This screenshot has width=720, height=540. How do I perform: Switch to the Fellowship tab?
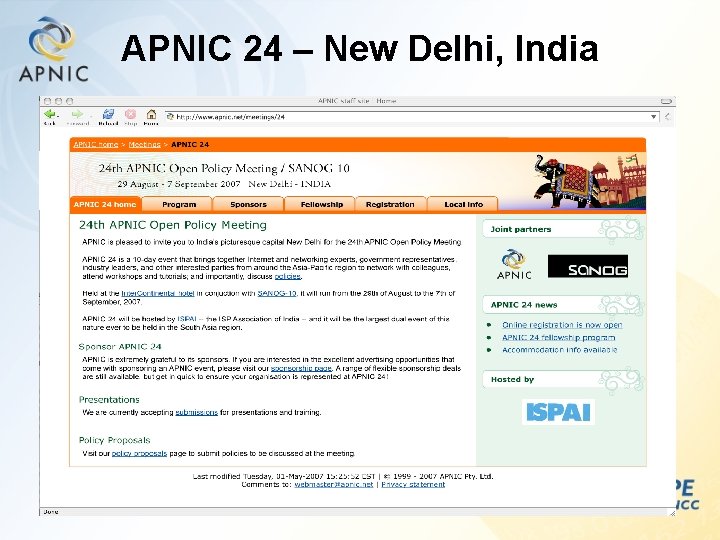click(x=321, y=204)
